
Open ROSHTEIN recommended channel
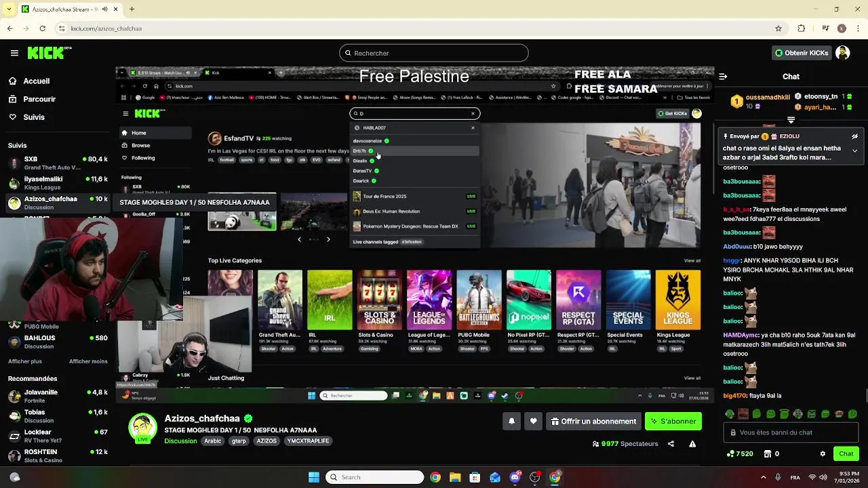pos(58,455)
